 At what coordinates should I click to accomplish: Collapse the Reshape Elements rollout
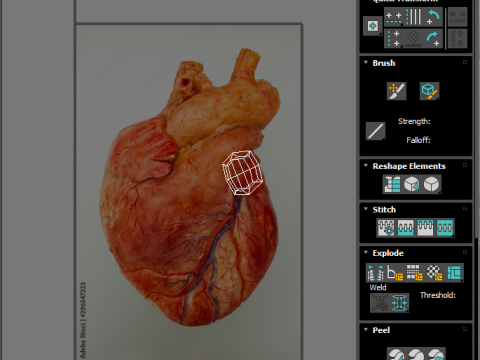click(x=366, y=165)
